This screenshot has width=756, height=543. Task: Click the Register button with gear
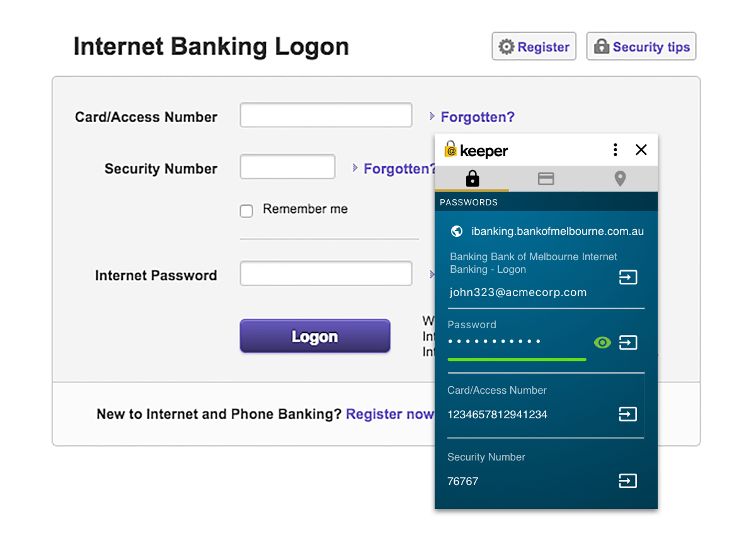(534, 47)
